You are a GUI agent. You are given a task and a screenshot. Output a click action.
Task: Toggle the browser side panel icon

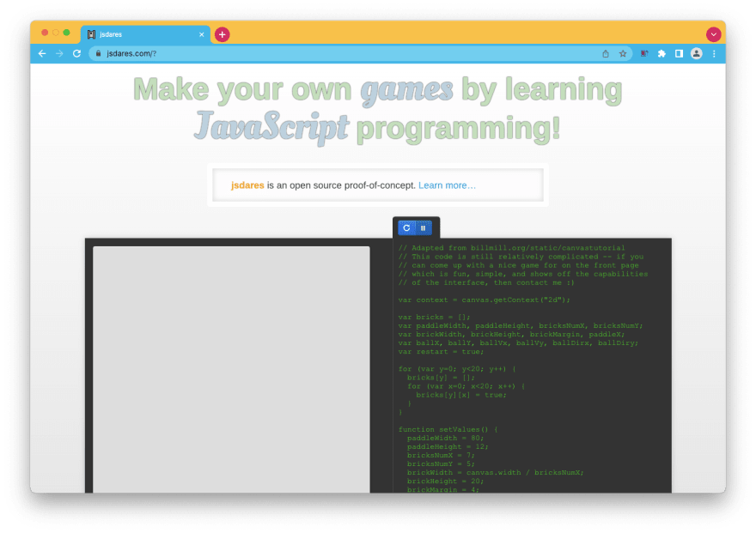679,53
